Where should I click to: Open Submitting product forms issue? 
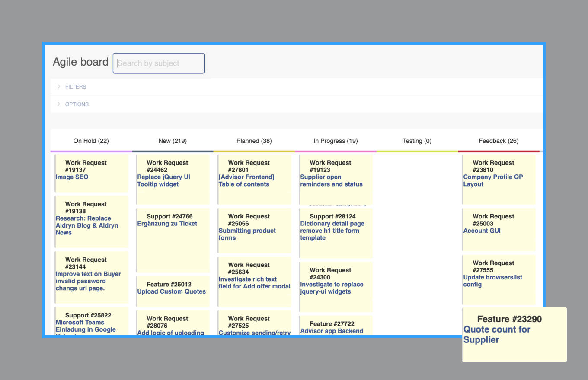coord(247,234)
